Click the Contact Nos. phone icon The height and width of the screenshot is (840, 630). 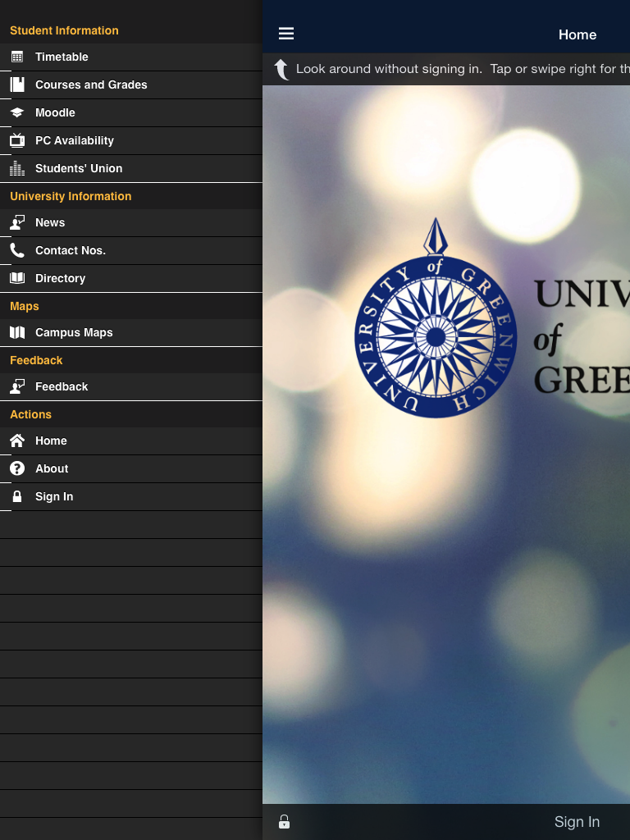(17, 250)
